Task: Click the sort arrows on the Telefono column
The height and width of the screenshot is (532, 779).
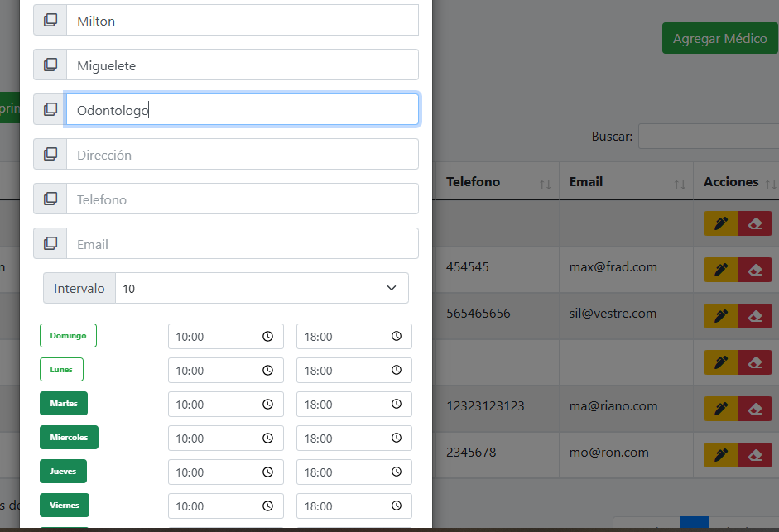Action: pos(545,184)
